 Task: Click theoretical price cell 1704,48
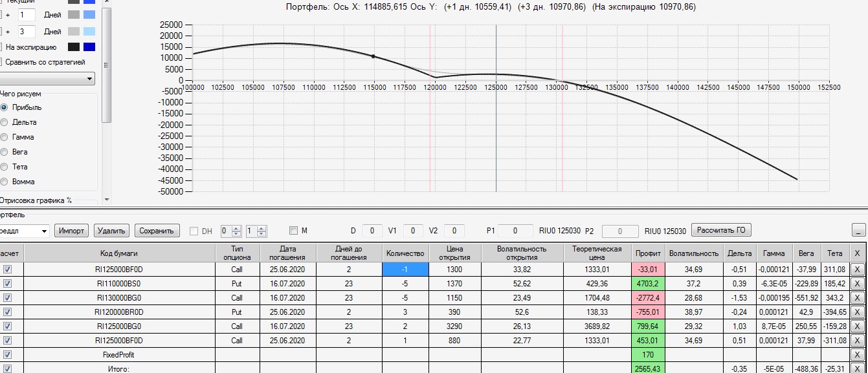tap(597, 297)
